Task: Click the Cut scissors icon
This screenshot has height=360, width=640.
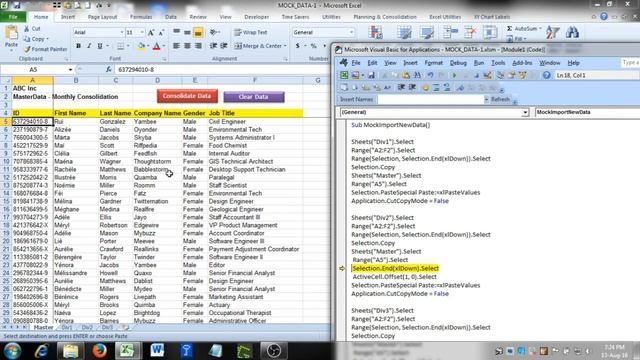Action: click(27, 29)
